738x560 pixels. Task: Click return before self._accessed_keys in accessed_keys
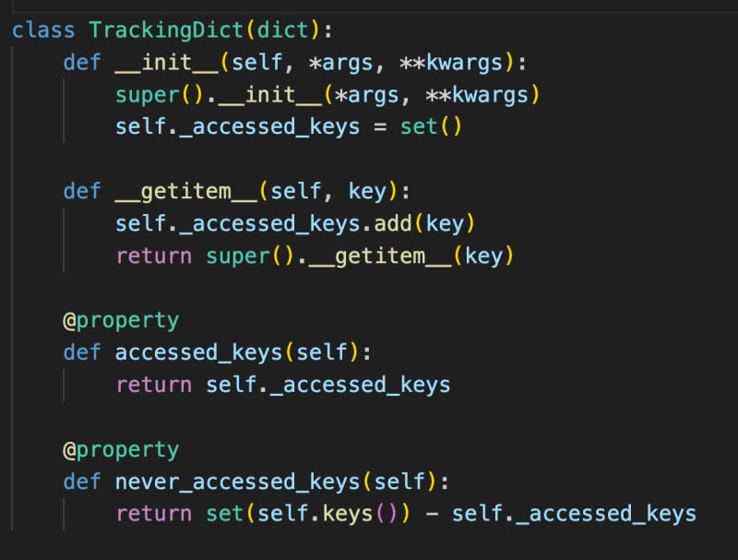coord(154,385)
